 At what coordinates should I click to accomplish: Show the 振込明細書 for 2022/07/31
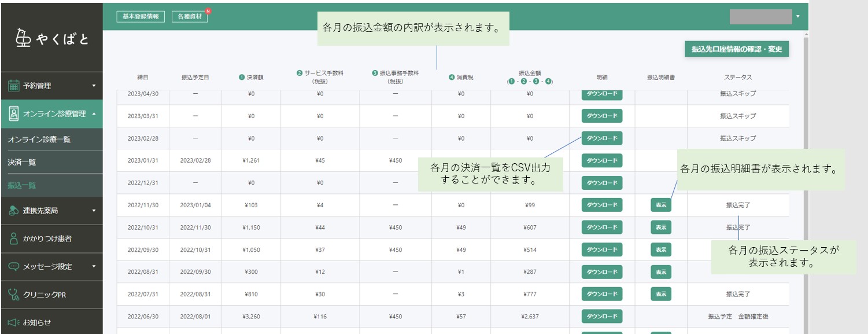point(661,294)
